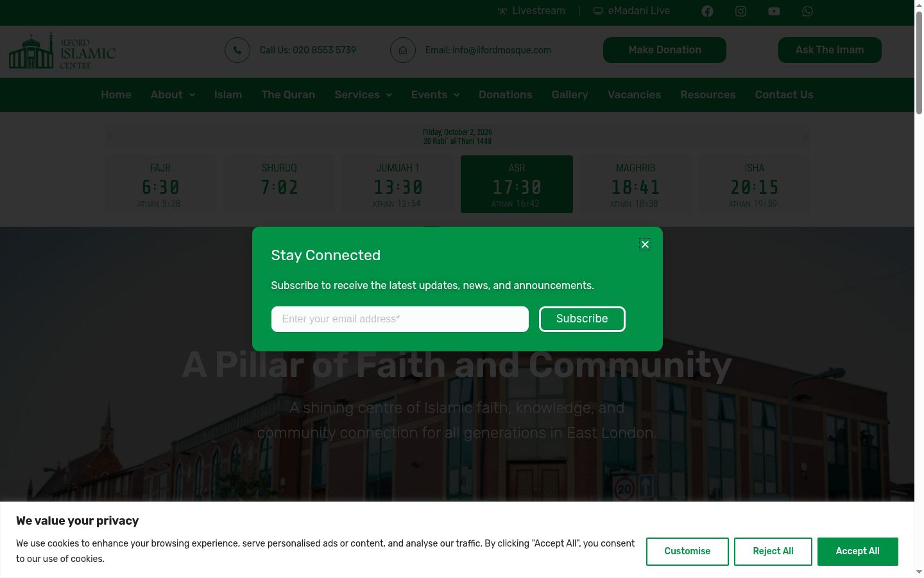Image resolution: width=924 pixels, height=578 pixels.
Task: Click the Call Us phone number
Action: tap(308, 50)
